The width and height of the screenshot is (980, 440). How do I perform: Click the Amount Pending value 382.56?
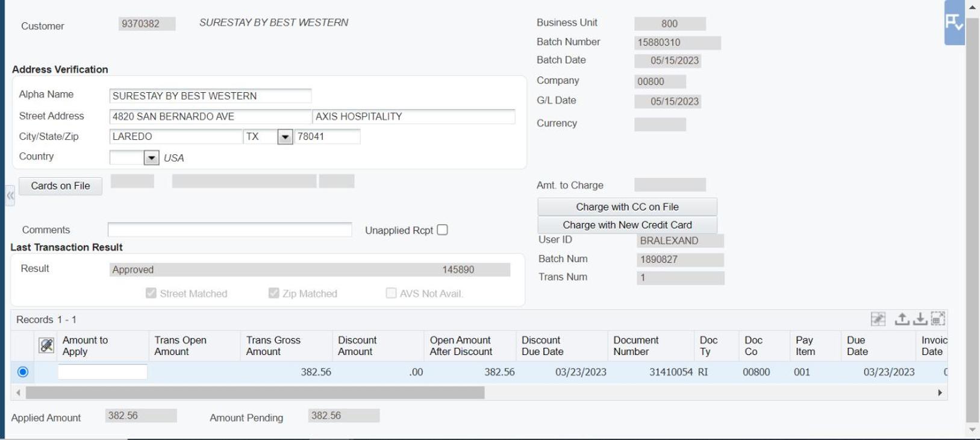click(344, 415)
